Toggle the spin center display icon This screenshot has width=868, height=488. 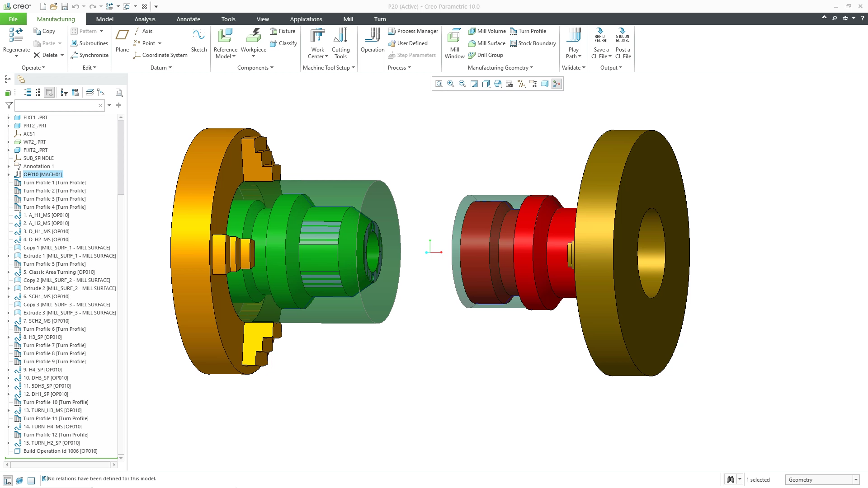tap(557, 84)
